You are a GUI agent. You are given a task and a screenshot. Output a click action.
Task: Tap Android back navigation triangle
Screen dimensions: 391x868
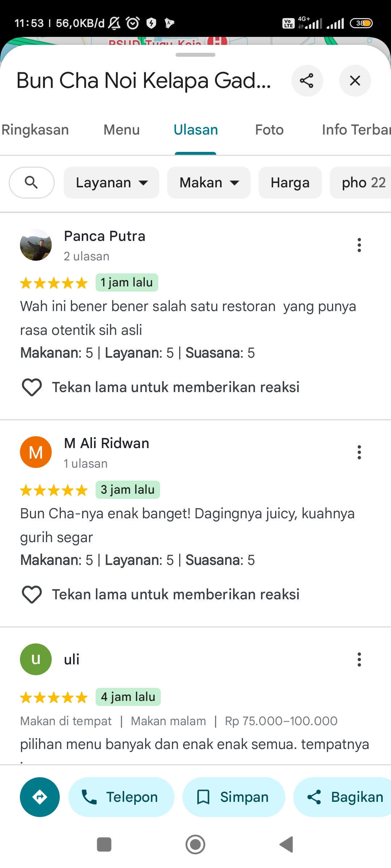coord(286,845)
